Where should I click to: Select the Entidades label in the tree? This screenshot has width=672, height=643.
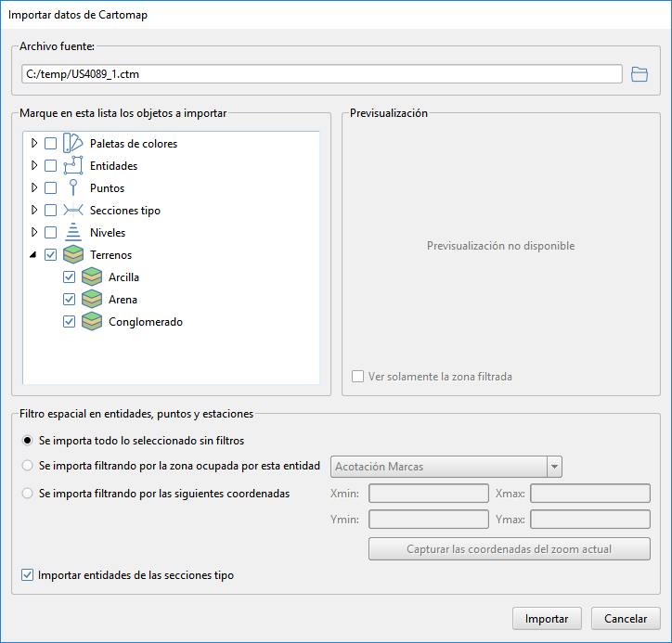[x=113, y=166]
